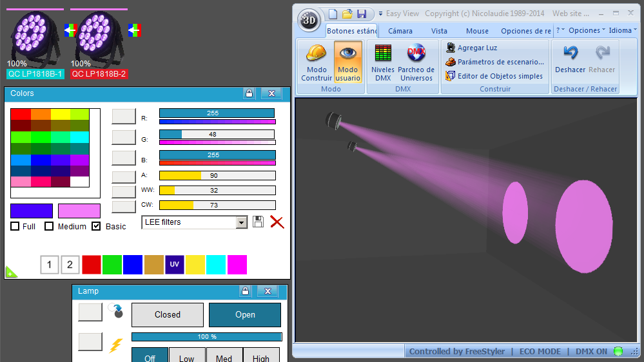Image resolution: width=644 pixels, height=362 pixels.
Task: Uncheck the Basic palette checkbox
Action: pos(96,226)
